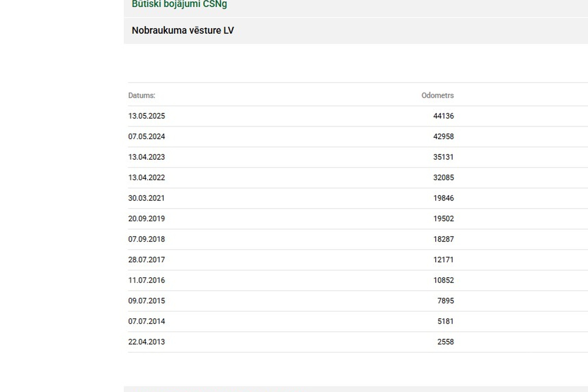588x392 pixels.
Task: Click the Odometrs column header
Action: [437, 96]
